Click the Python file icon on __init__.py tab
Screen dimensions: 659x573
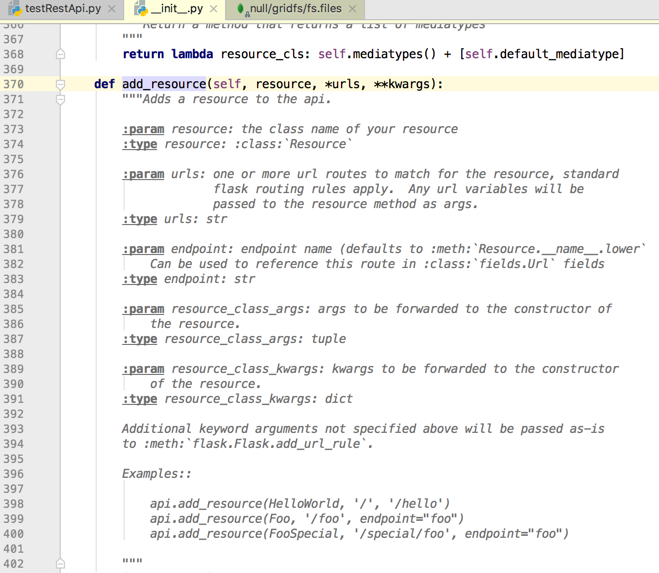coord(140,9)
